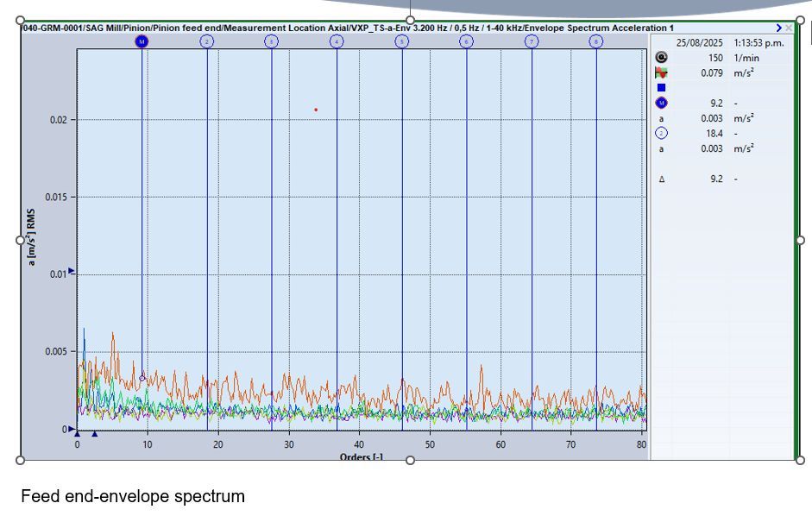Screen dimensions: 812x522
Task: Click the speed value 150
Action: click(715, 58)
